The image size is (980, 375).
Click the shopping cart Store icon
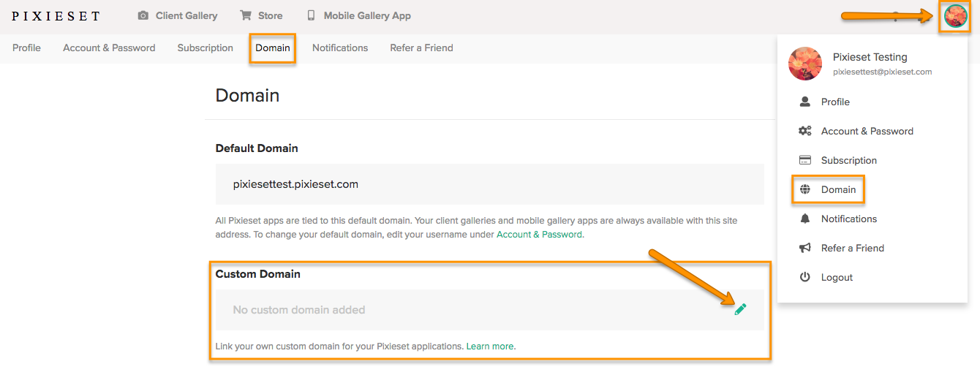click(246, 15)
